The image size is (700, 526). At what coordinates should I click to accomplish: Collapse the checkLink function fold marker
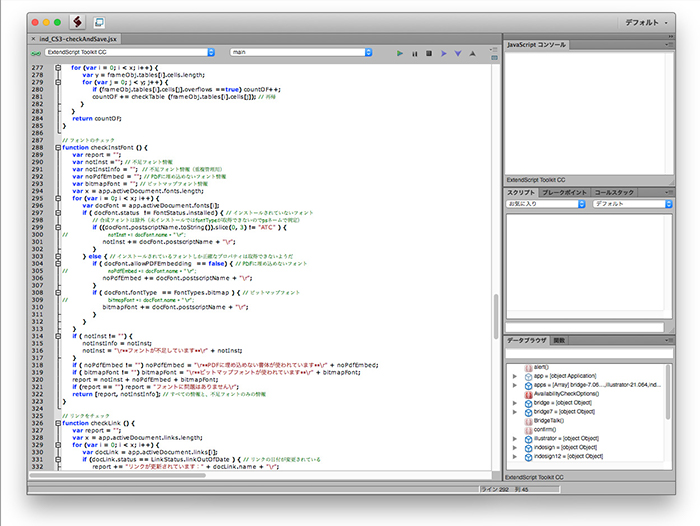point(58,423)
